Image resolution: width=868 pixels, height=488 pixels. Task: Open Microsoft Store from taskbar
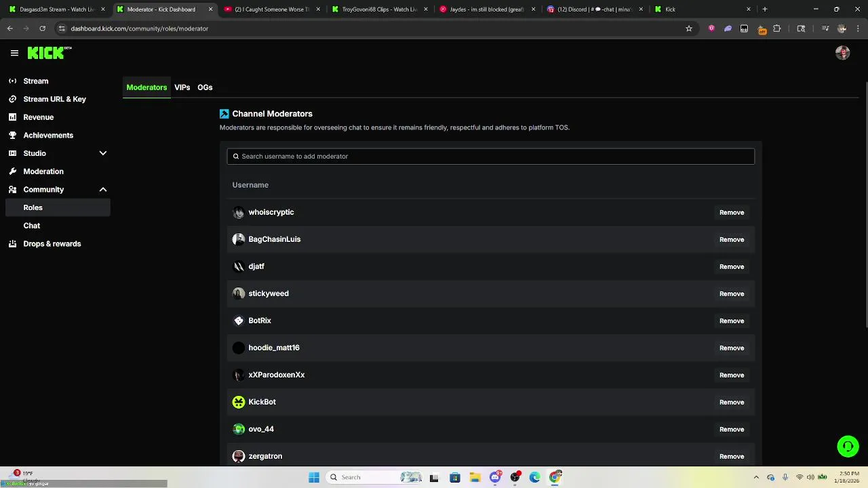coord(454,477)
